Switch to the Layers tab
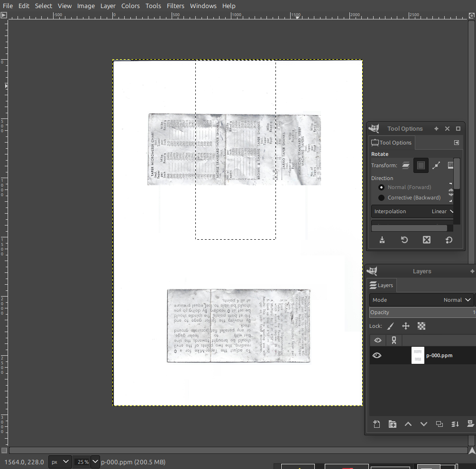476x469 pixels. pos(382,285)
